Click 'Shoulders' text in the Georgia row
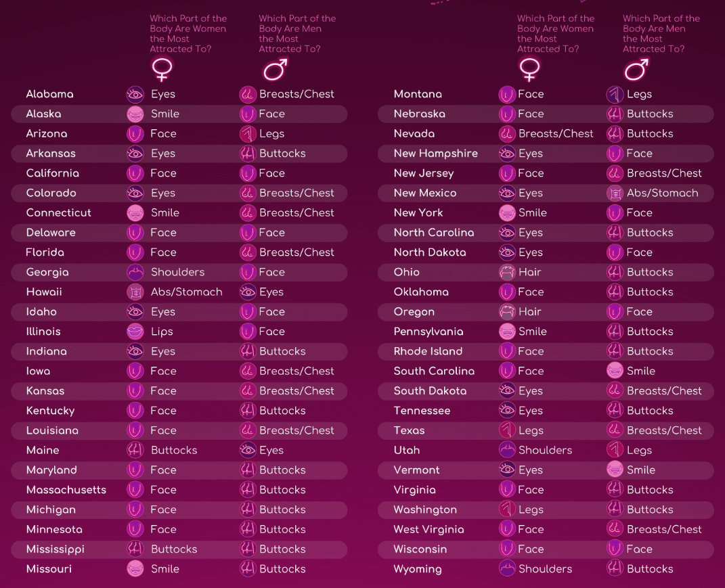 point(177,272)
